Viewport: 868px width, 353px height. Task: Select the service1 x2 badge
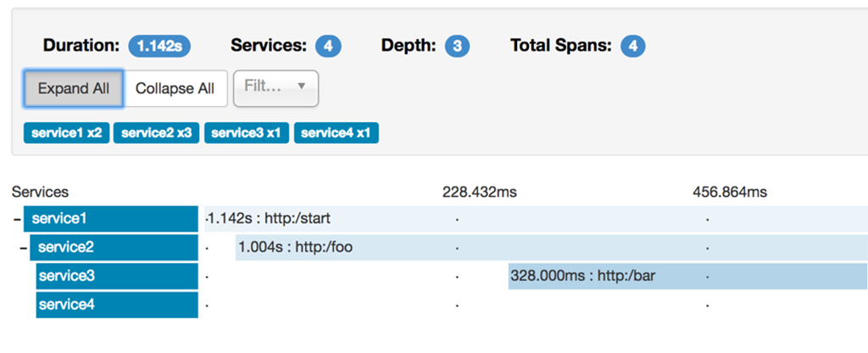(67, 133)
